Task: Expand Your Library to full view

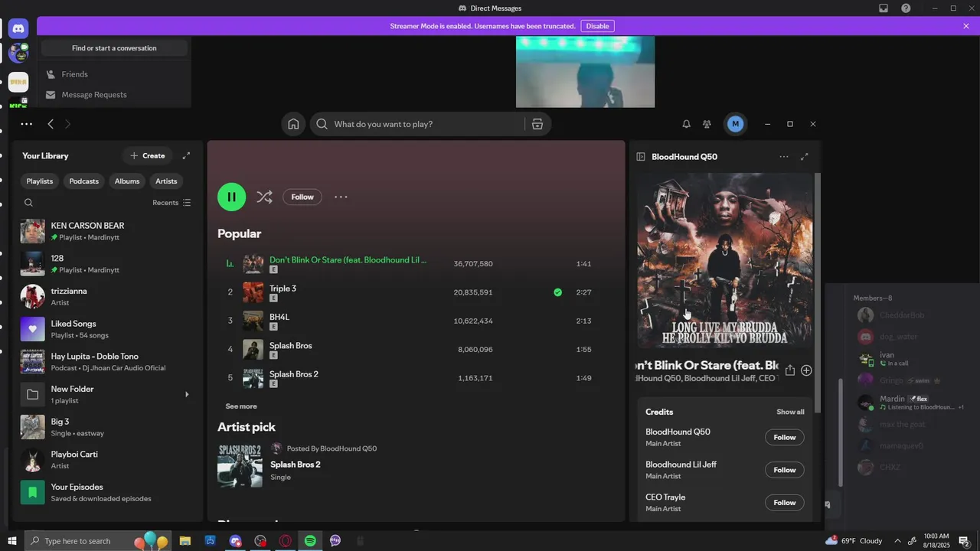Action: pos(186,155)
